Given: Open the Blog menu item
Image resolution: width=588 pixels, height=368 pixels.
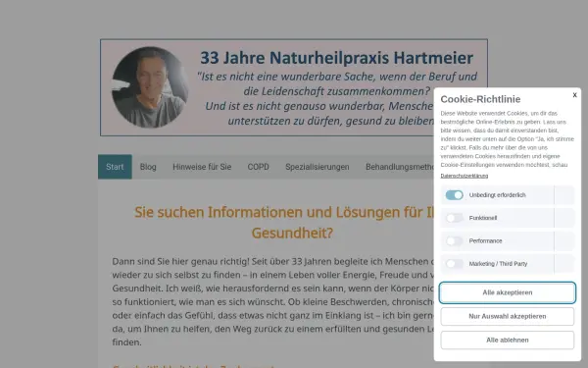Looking at the screenshot, I should [x=148, y=167].
